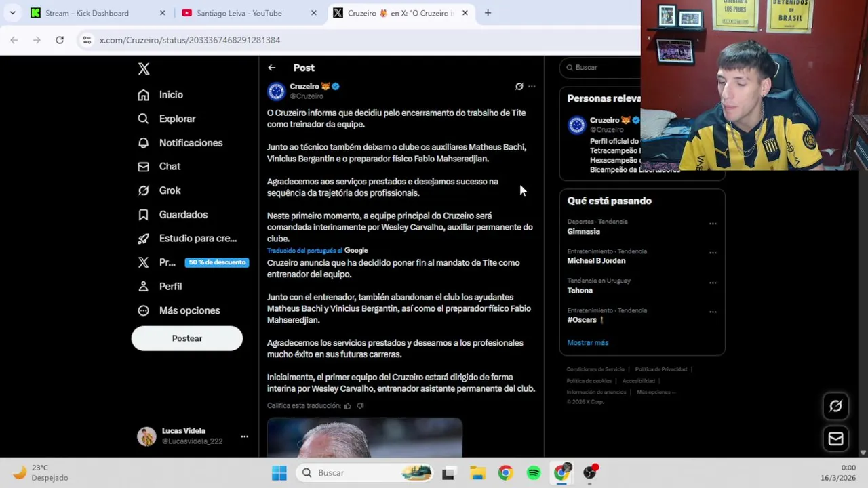Screen dimensions: 868x488
Task: Open Windows Start menu
Action: point(279,473)
